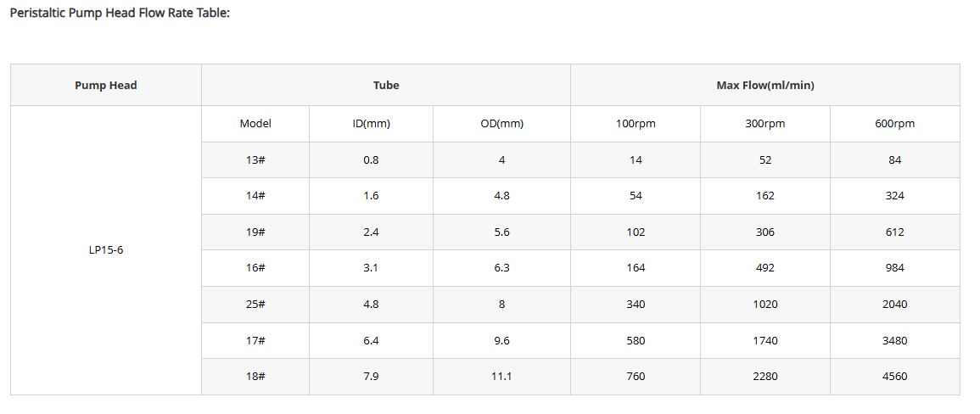Click the Max Flow(ml/min) header
This screenshot has width=980, height=414.
pos(765,85)
